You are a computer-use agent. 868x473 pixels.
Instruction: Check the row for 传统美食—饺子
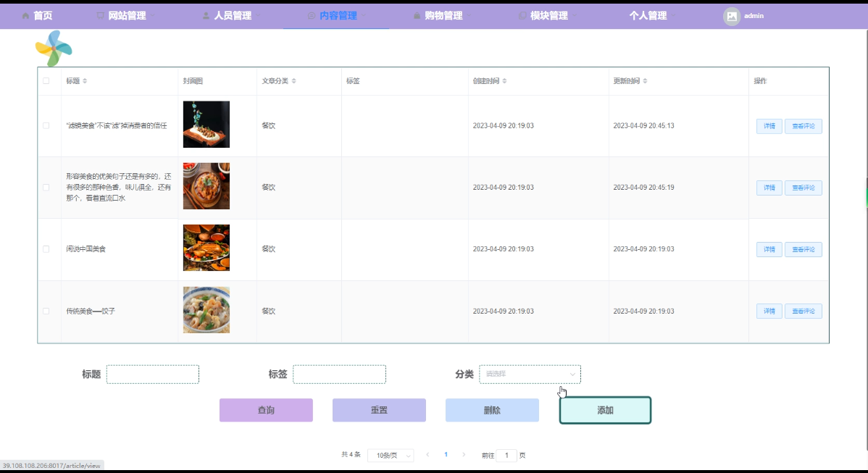46,311
